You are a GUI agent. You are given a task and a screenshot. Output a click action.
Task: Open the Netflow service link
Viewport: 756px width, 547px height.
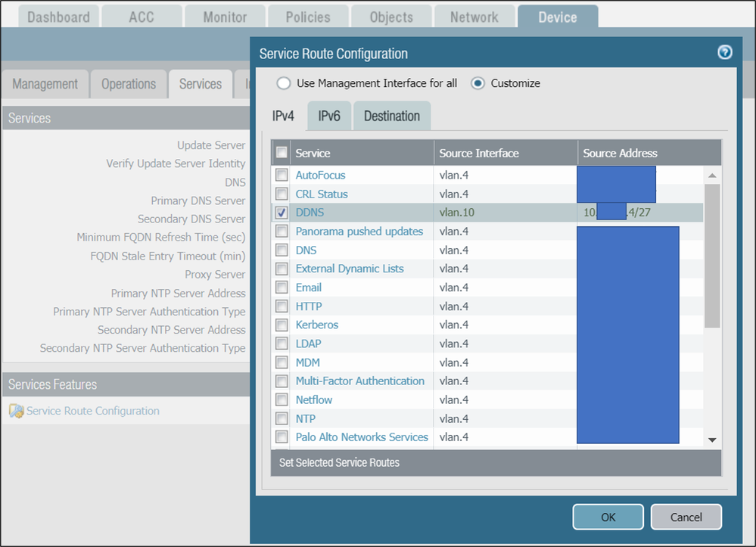coord(314,400)
